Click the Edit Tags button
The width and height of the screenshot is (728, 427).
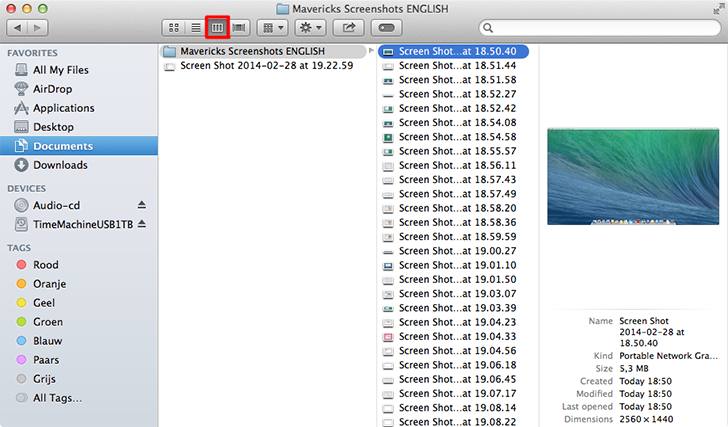pyautogui.click(x=386, y=28)
